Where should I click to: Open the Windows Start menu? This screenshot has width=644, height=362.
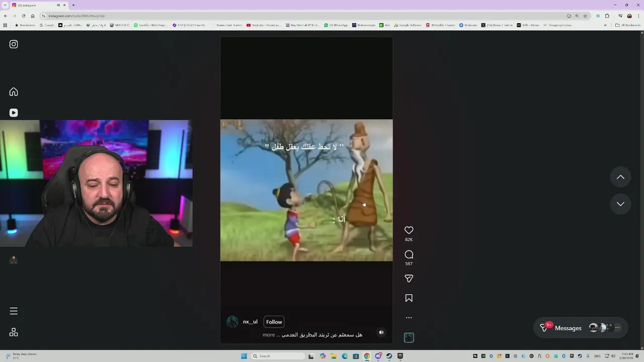[x=244, y=356]
